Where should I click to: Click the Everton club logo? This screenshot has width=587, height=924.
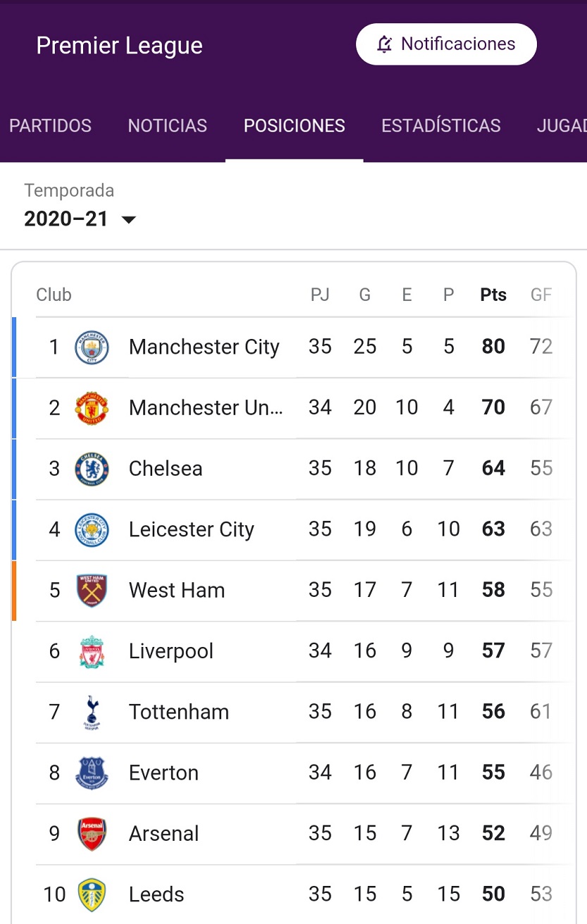[x=92, y=772]
